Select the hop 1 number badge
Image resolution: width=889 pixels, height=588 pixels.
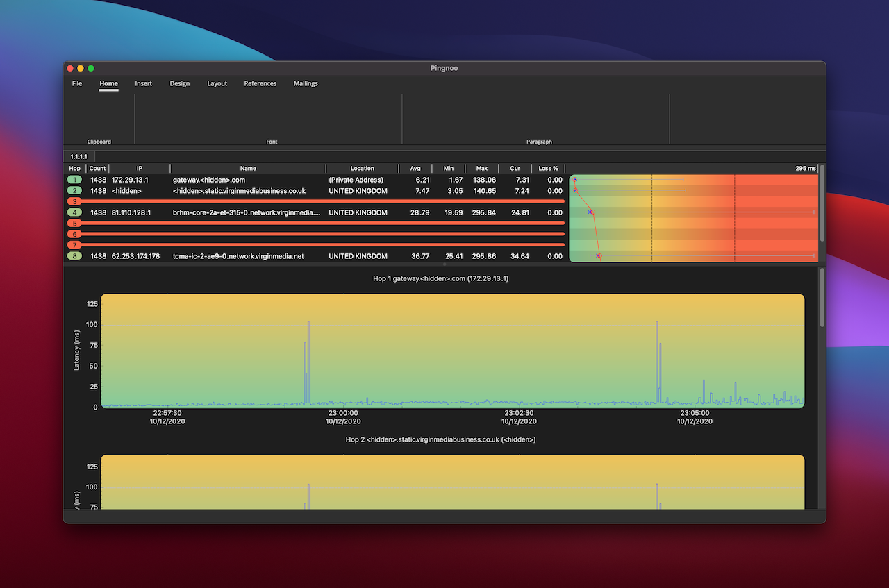pos(74,180)
